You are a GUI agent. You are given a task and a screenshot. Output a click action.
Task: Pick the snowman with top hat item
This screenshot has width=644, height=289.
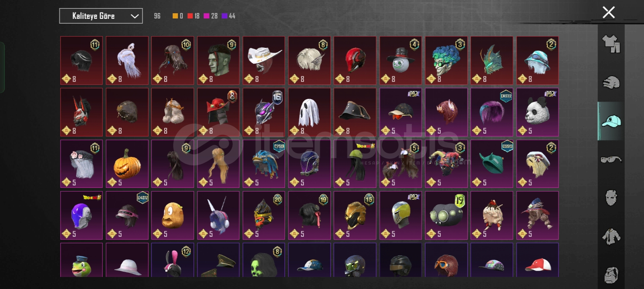coord(401,61)
